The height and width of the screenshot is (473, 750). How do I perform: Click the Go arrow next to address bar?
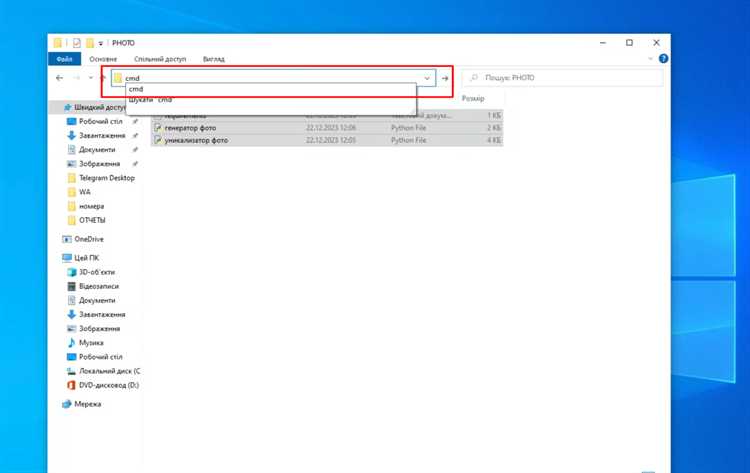445,78
